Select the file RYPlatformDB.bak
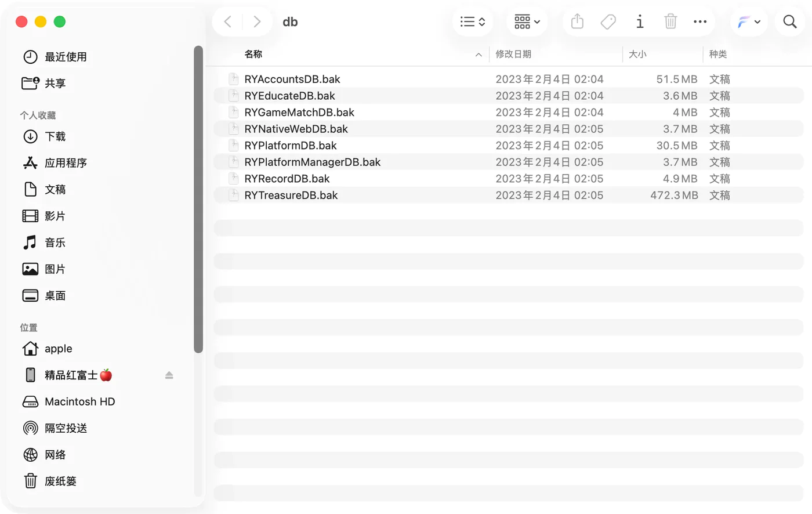The width and height of the screenshot is (812, 514). 509,146
